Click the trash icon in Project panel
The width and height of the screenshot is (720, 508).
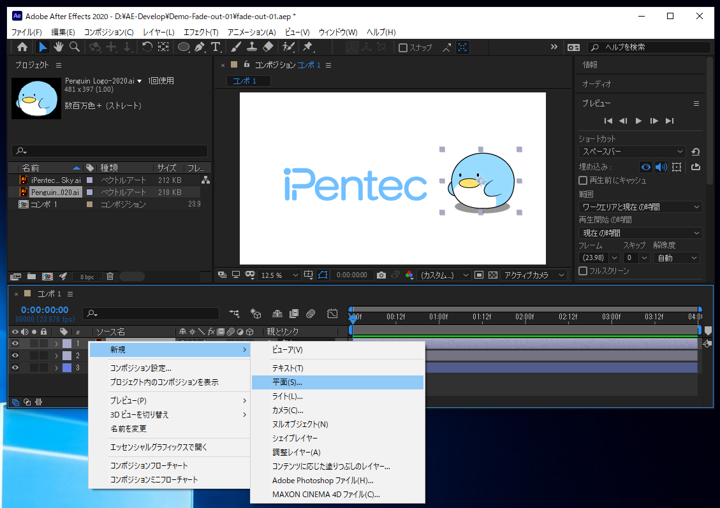pos(110,277)
